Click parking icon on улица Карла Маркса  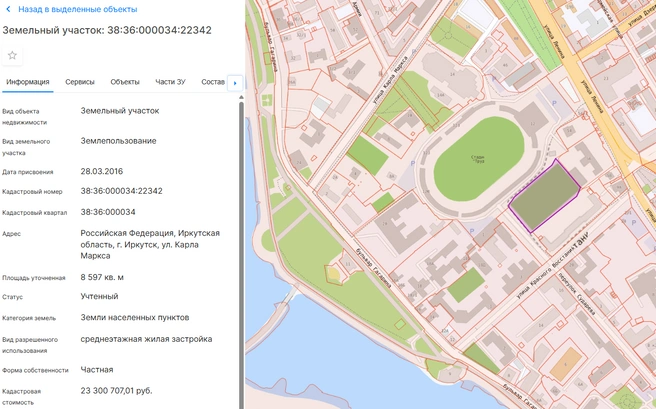414,51
